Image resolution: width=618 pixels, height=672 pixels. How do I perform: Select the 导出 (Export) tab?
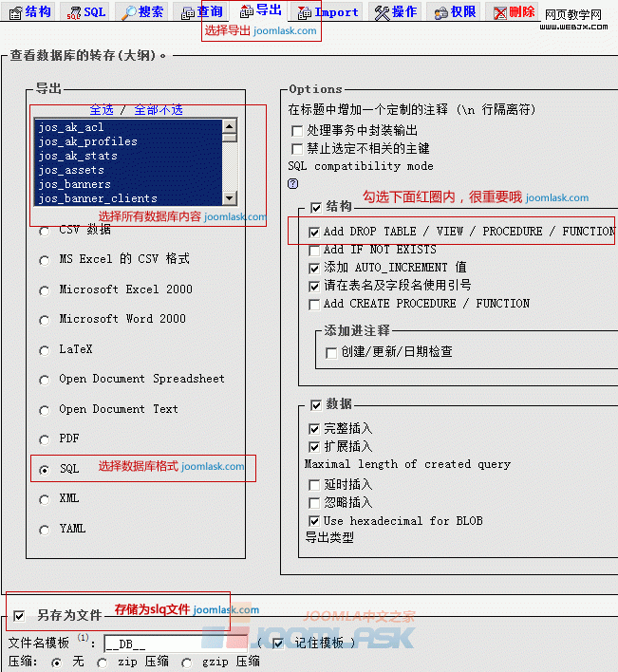pos(260,10)
